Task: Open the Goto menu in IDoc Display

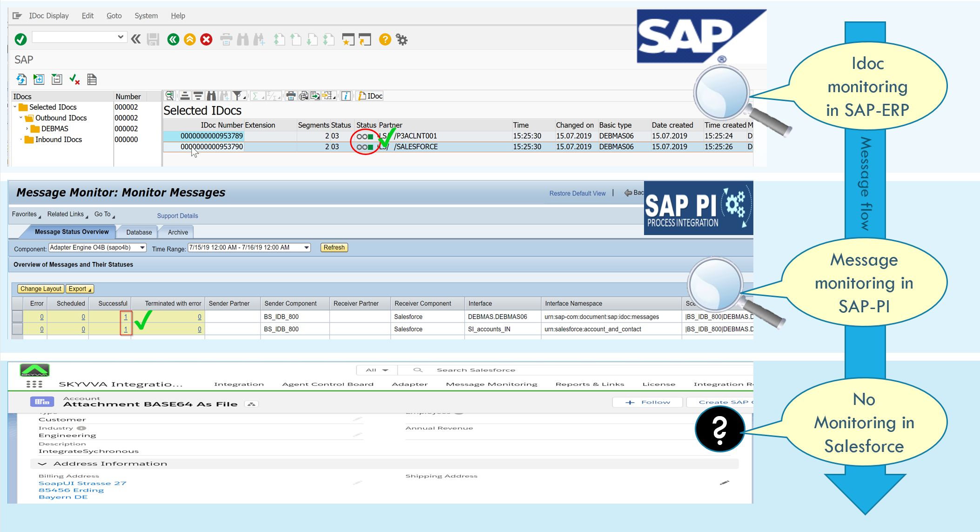Action: (114, 15)
